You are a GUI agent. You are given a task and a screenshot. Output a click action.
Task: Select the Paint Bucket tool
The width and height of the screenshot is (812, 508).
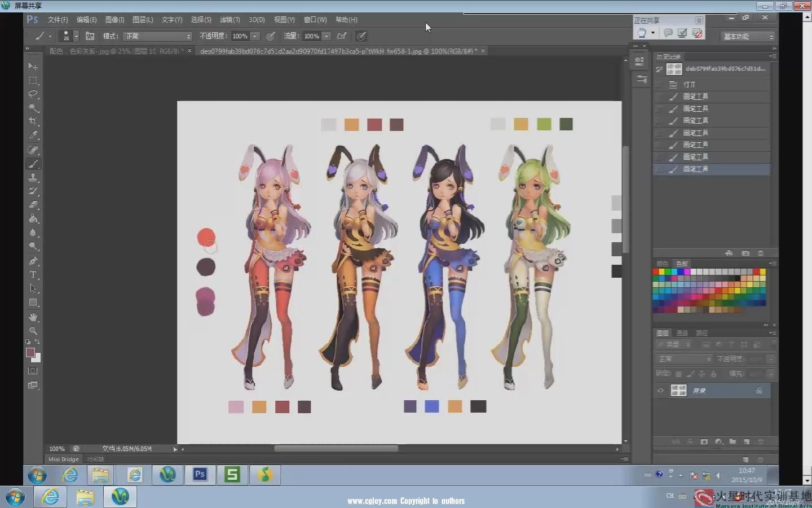[x=33, y=218]
